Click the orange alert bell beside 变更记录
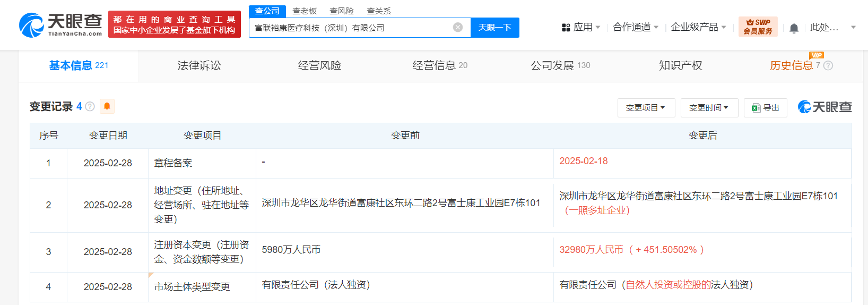Image resolution: width=868 pixels, height=305 pixels. pyautogui.click(x=107, y=106)
